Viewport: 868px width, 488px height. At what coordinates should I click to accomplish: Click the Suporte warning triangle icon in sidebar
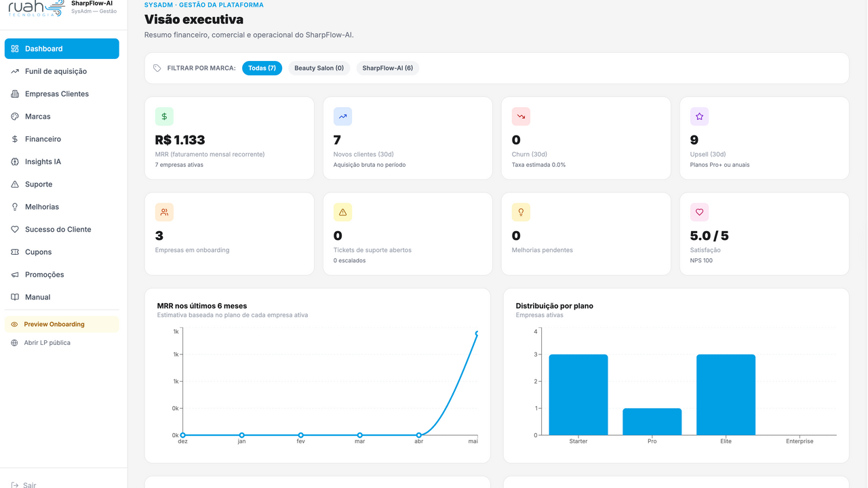(x=15, y=184)
